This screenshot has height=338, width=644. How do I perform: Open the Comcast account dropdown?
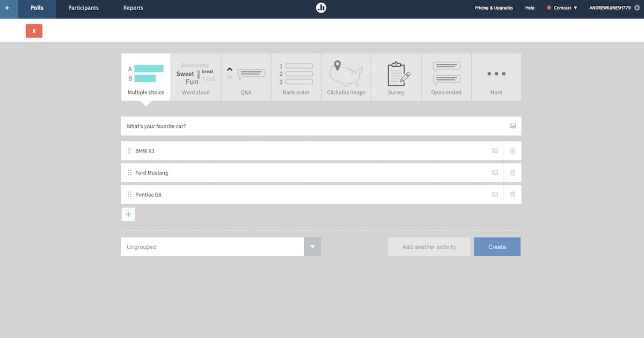point(562,8)
